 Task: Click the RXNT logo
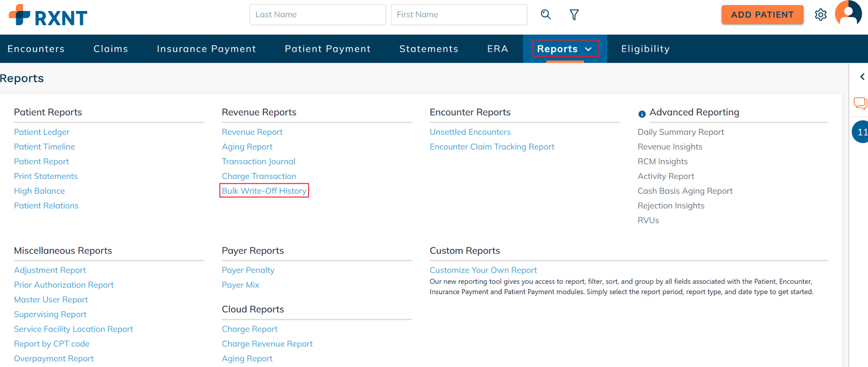[x=48, y=15]
